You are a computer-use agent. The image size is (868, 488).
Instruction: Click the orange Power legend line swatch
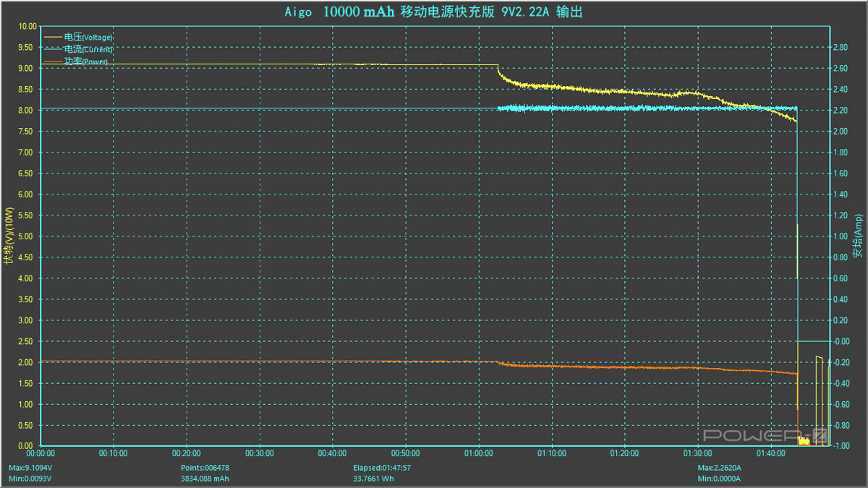(54, 61)
